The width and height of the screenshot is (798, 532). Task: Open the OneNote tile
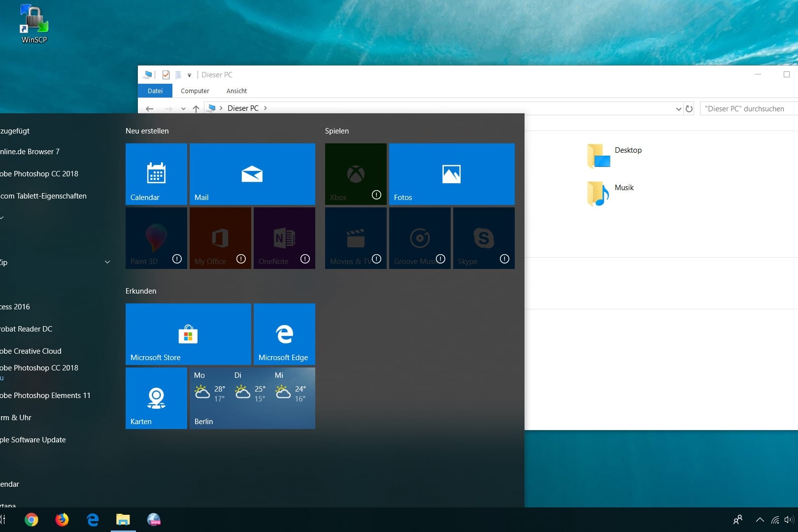(x=284, y=238)
